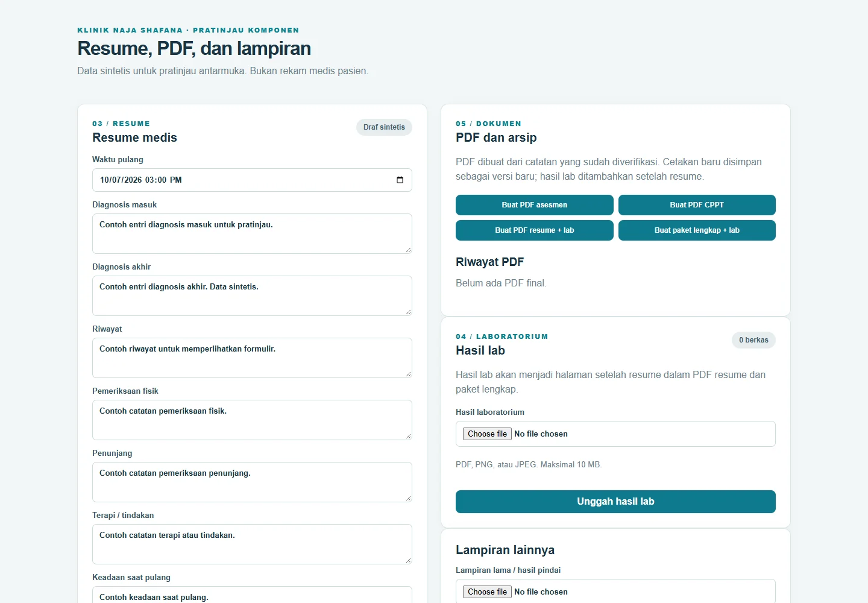Screen dimensions: 868x603
Task: Focus the Diagnosis akhir text area
Action: click(x=252, y=295)
